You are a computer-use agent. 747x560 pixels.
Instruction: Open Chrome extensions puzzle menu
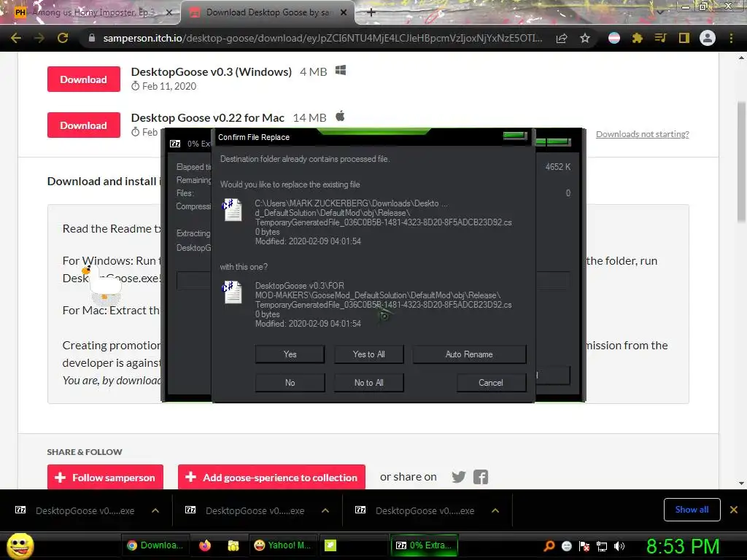638,38
